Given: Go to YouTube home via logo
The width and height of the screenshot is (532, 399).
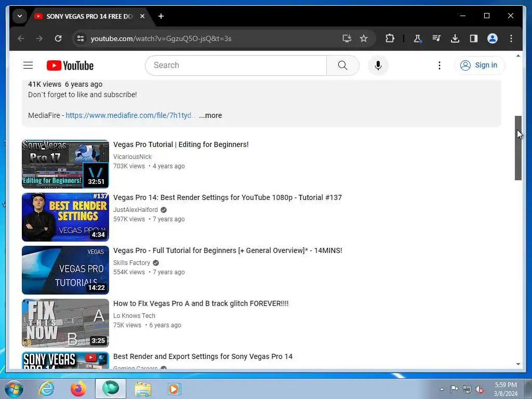Looking at the screenshot, I should tap(70, 65).
